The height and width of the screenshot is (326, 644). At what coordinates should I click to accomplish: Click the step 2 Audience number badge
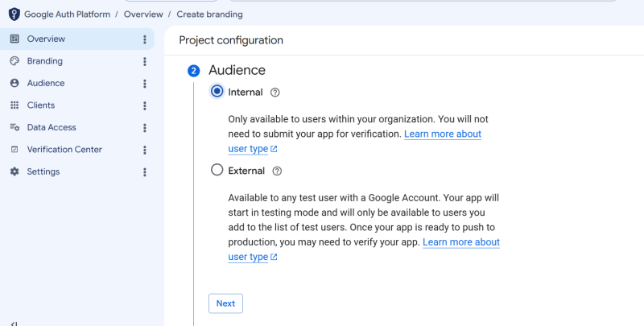[x=193, y=71]
